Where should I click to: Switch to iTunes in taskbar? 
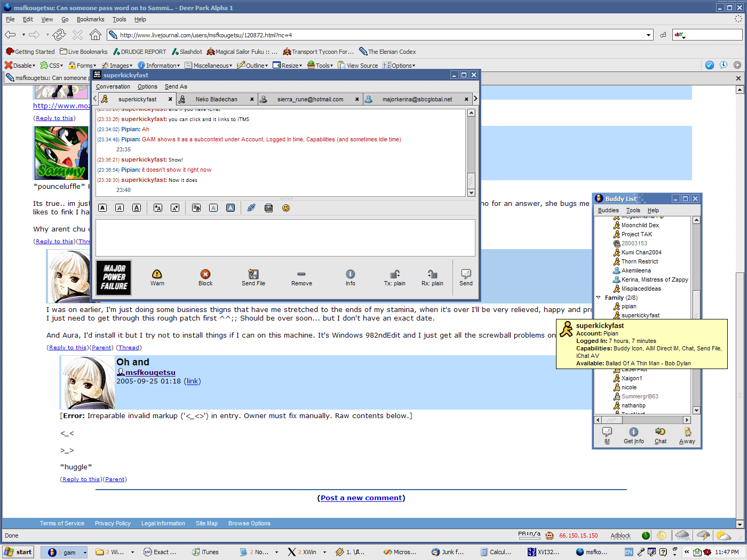coord(206,552)
